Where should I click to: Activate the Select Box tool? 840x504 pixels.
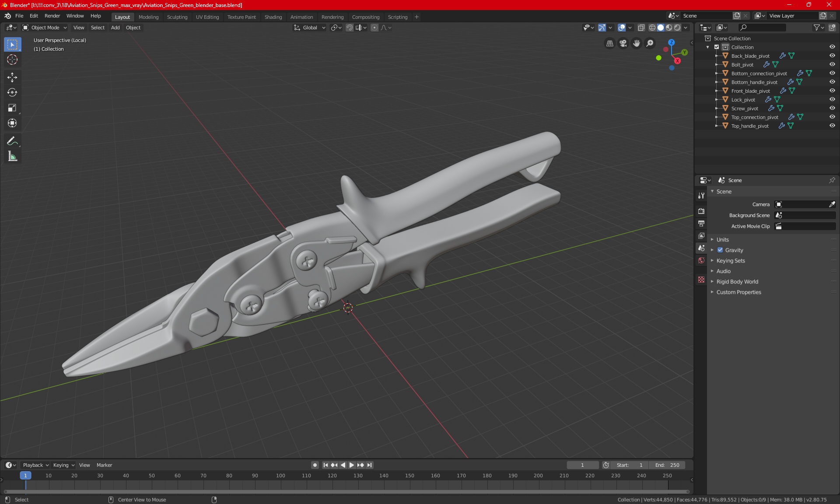12,44
